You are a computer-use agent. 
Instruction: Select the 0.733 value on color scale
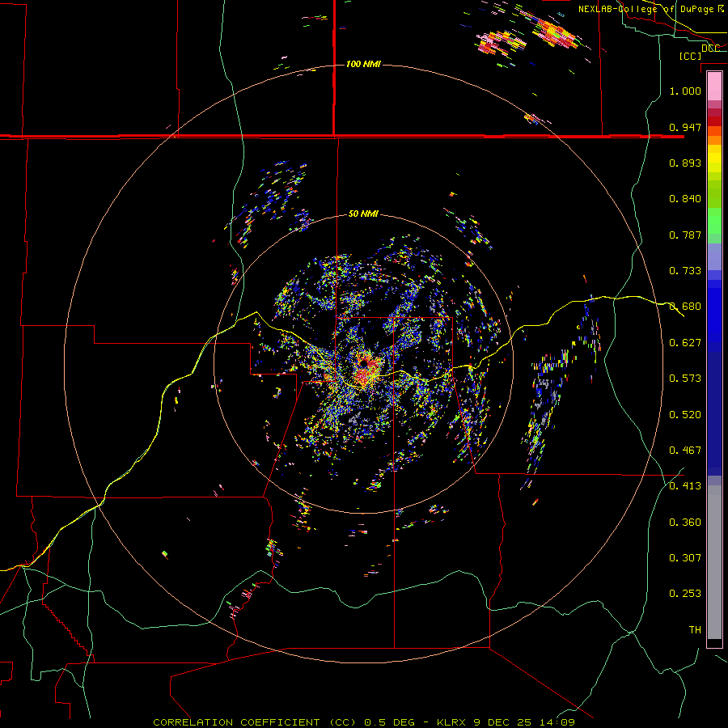click(685, 271)
